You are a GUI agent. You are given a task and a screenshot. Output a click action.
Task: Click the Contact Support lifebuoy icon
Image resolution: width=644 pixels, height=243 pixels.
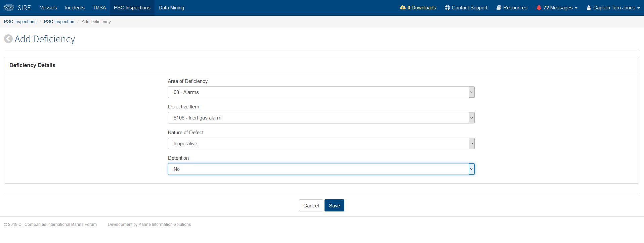click(447, 7)
